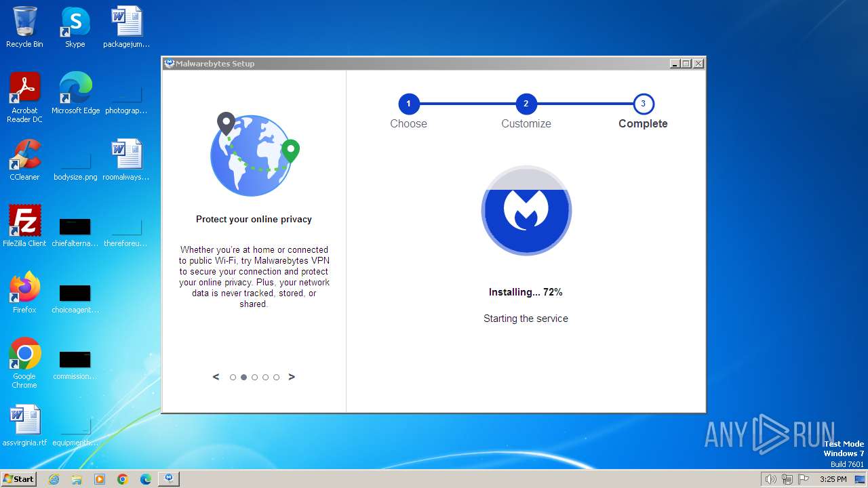The height and width of the screenshot is (488, 868).
Task: Open the Action Center flag icon
Action: pos(804,479)
